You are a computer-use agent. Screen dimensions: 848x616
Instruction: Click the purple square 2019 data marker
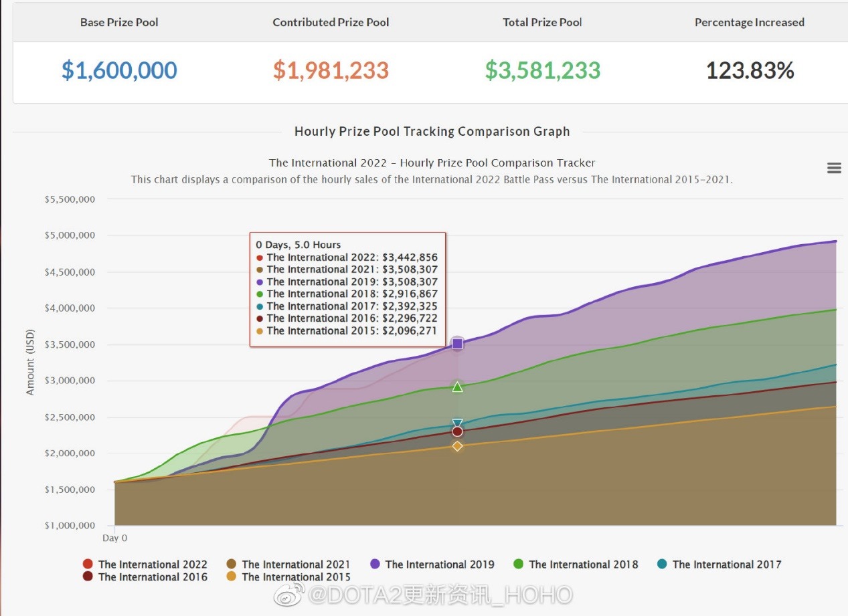(458, 344)
